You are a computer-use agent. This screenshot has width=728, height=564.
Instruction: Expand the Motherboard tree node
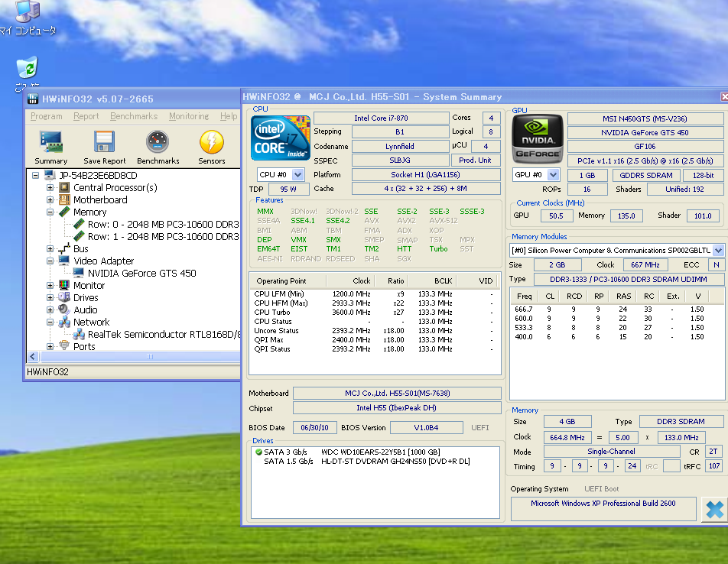coord(50,200)
